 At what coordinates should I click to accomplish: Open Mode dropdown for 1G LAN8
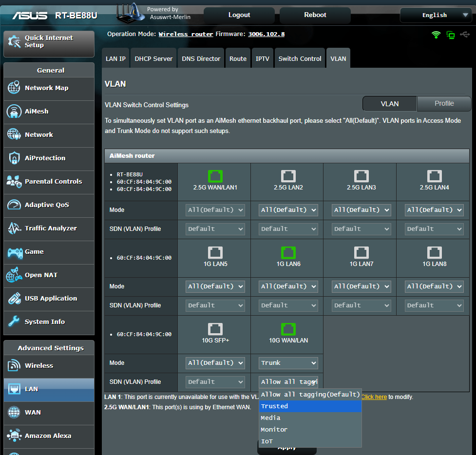pyautogui.click(x=434, y=286)
